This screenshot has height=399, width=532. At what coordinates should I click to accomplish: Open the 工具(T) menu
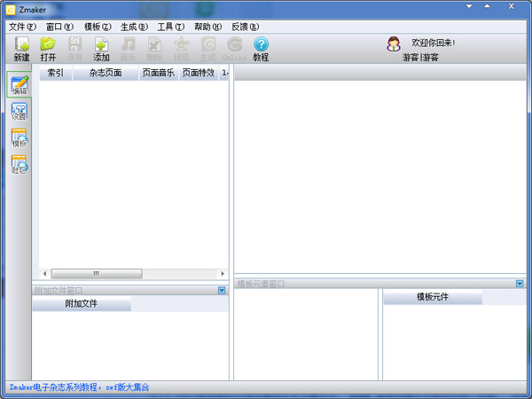tap(171, 27)
